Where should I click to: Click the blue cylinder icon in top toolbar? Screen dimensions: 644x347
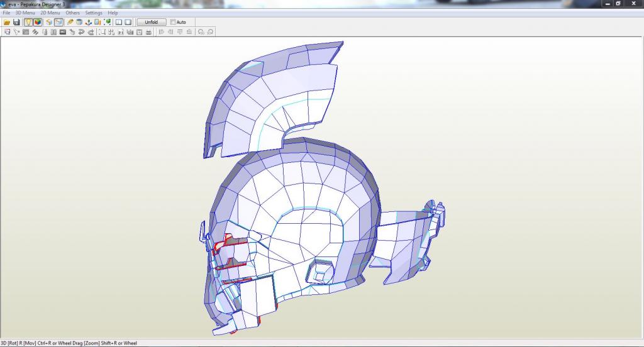[79, 22]
